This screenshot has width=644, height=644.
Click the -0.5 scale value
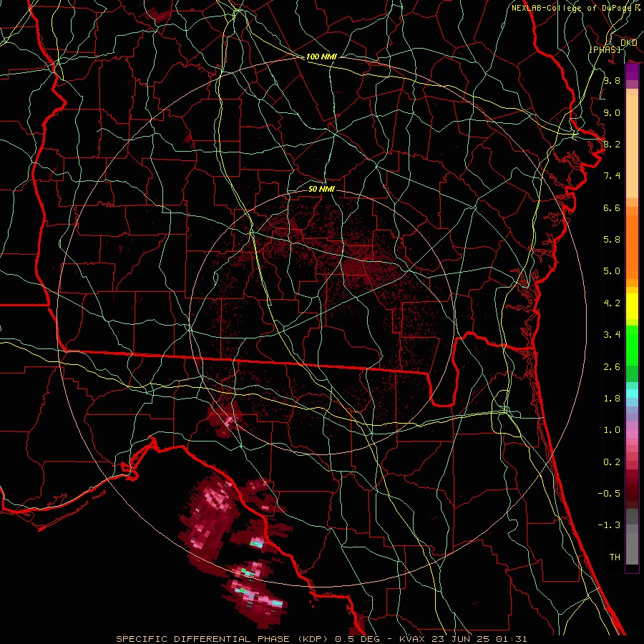609,494
